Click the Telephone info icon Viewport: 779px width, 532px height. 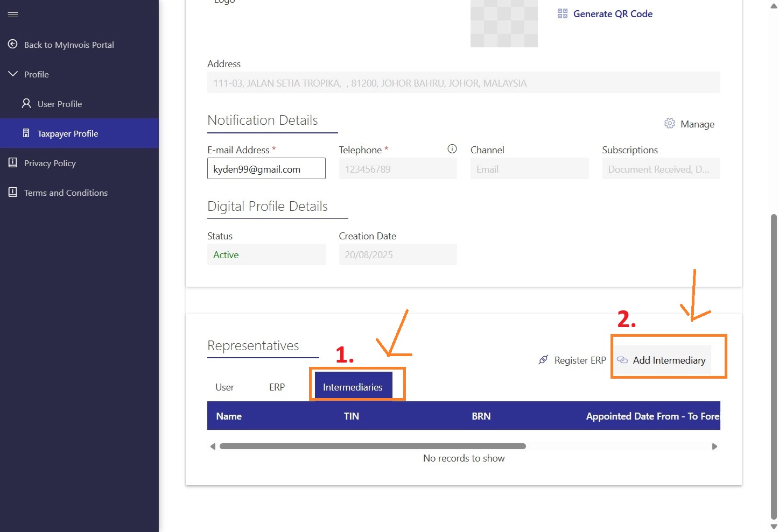point(452,149)
